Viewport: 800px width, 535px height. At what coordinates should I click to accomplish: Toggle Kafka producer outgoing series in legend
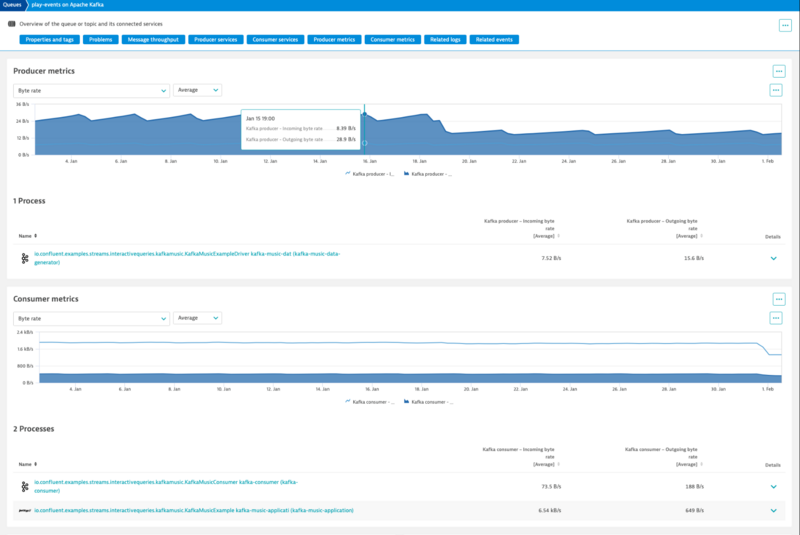(x=427, y=173)
